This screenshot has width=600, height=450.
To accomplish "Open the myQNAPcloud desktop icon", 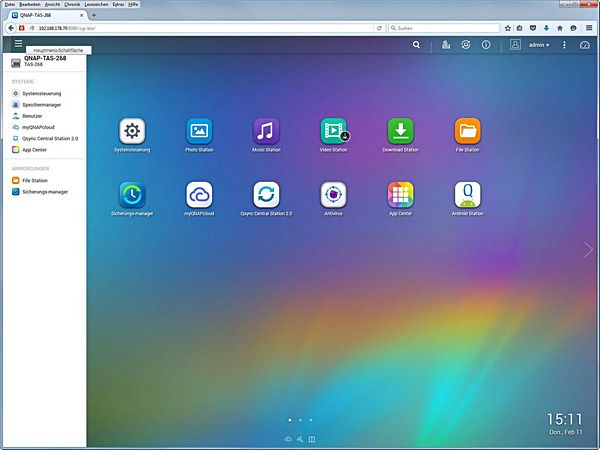I will click(199, 195).
